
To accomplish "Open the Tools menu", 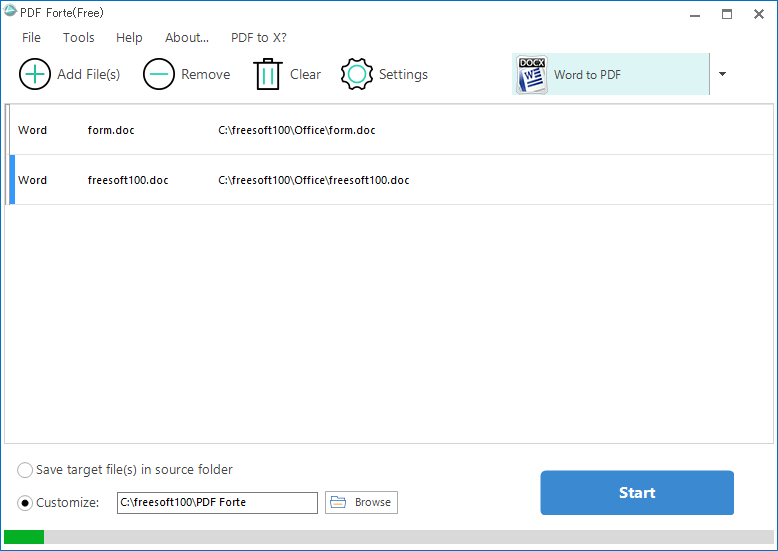I will pos(78,38).
